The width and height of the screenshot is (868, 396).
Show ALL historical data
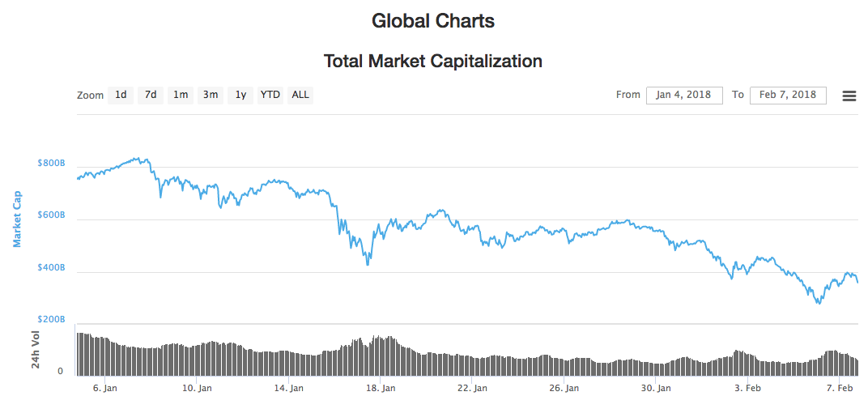click(x=300, y=95)
